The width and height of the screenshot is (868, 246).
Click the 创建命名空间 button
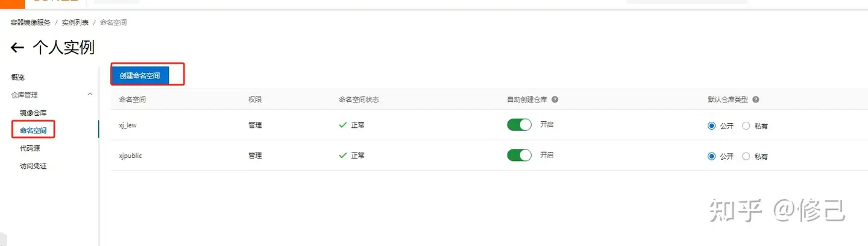(x=140, y=75)
